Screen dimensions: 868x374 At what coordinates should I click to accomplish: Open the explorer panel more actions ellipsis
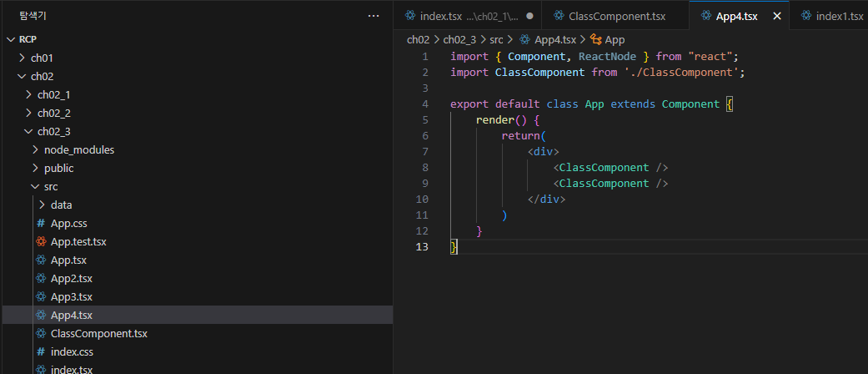(374, 16)
